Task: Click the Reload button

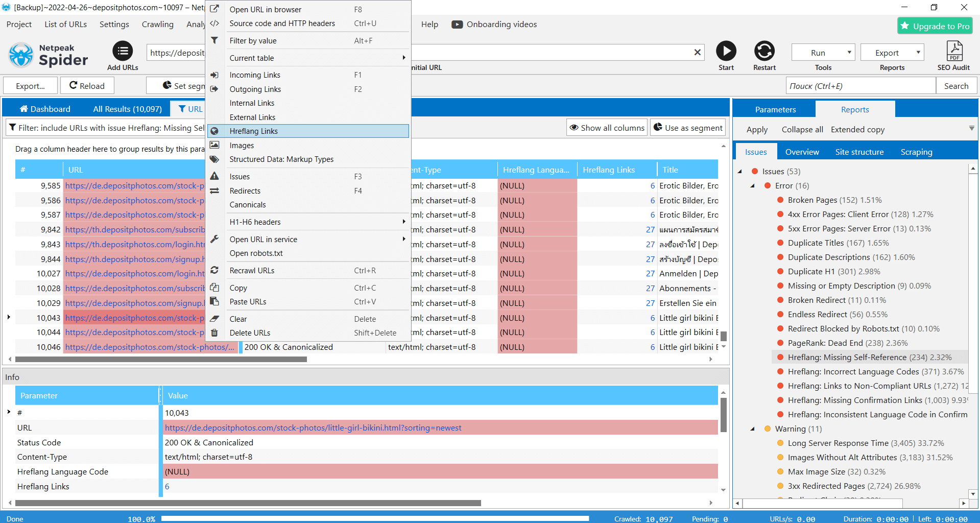Action: coord(87,86)
